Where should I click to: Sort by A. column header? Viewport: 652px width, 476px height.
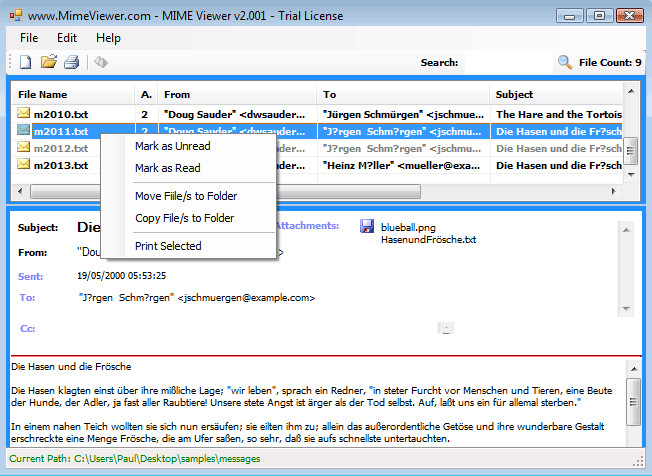(146, 94)
